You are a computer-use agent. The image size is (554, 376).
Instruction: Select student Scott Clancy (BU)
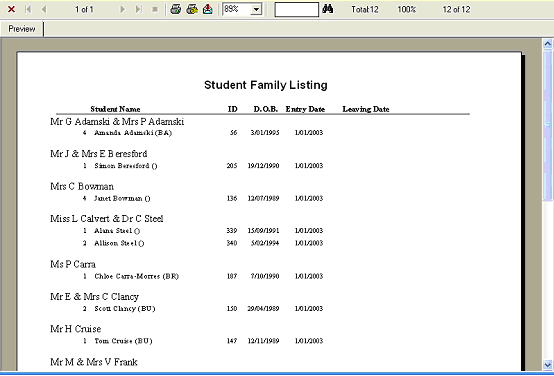(x=125, y=309)
